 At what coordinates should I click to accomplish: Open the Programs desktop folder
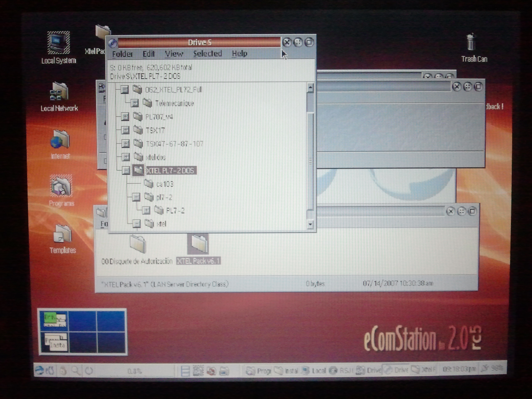61,186
